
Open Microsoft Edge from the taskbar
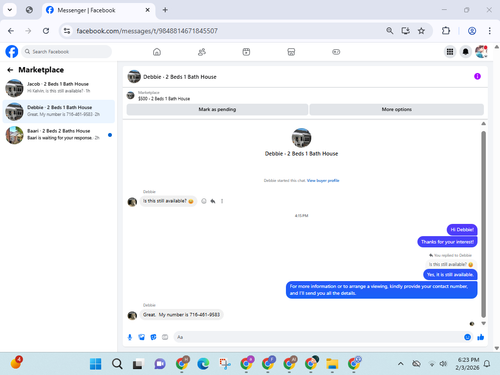tap(203, 364)
